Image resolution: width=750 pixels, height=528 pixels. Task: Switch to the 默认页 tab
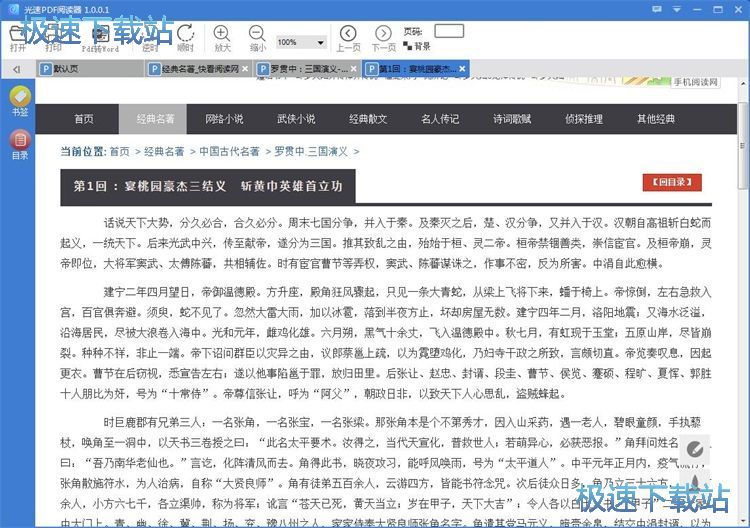(x=90, y=69)
